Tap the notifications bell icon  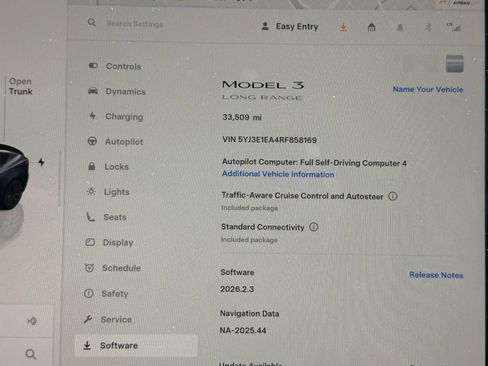400,27
